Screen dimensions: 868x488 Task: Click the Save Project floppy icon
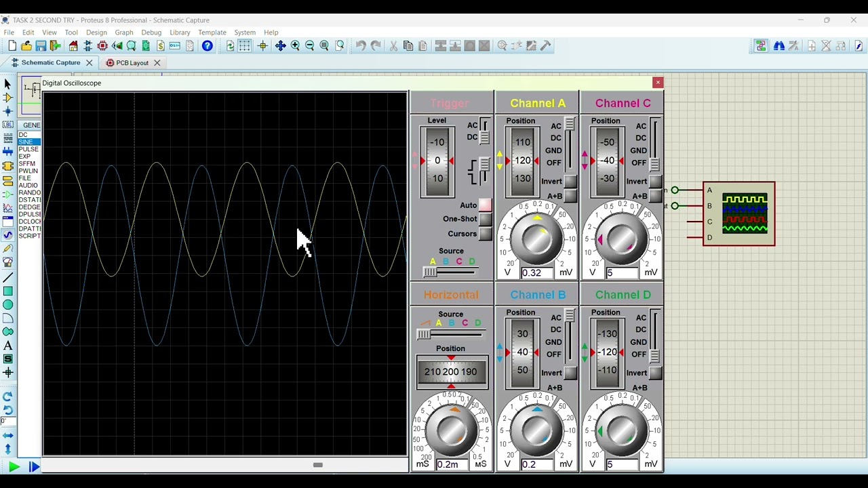(x=41, y=45)
